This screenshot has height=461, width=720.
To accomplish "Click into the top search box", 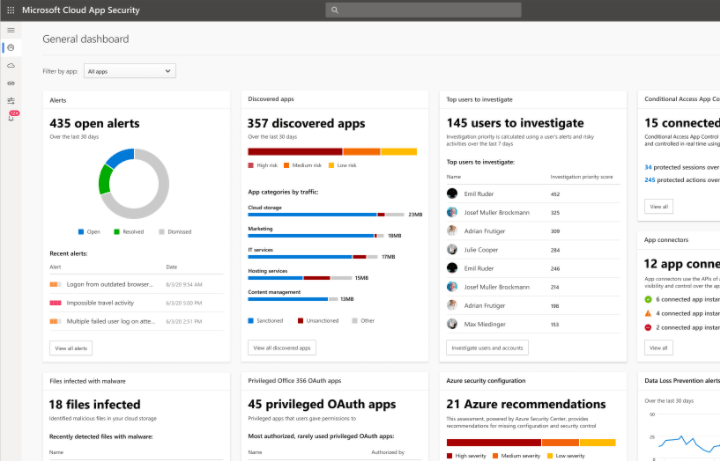I will (x=423, y=10).
